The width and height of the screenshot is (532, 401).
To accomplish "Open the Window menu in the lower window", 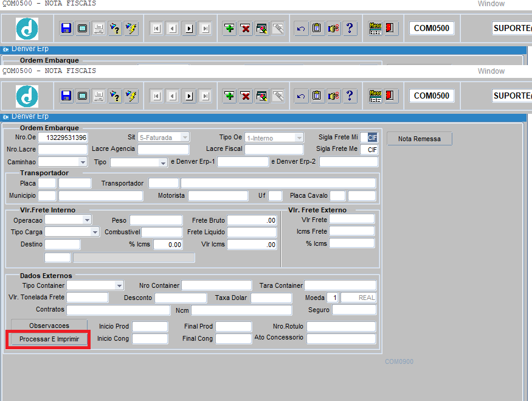I will click(491, 71).
